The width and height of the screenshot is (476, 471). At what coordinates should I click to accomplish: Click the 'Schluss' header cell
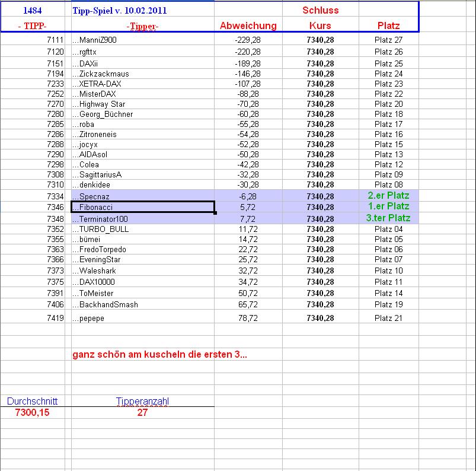click(x=321, y=10)
